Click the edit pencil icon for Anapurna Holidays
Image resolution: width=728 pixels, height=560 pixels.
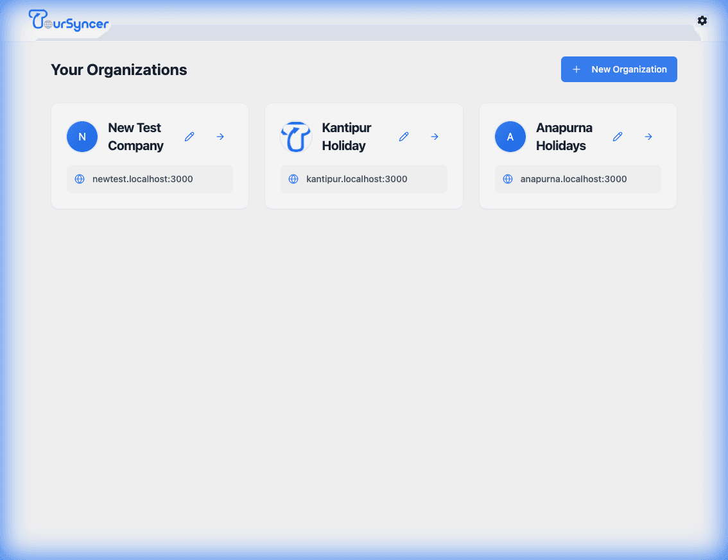point(618,136)
